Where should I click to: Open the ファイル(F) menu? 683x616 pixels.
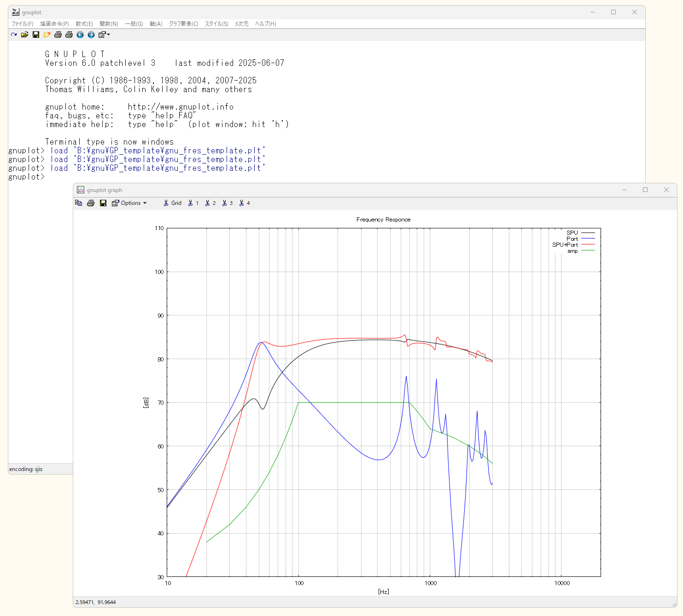point(22,24)
